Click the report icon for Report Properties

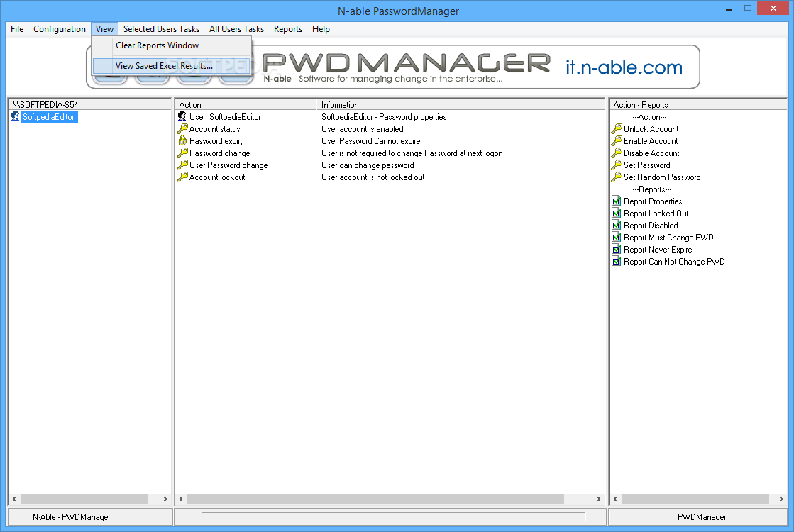(617, 201)
